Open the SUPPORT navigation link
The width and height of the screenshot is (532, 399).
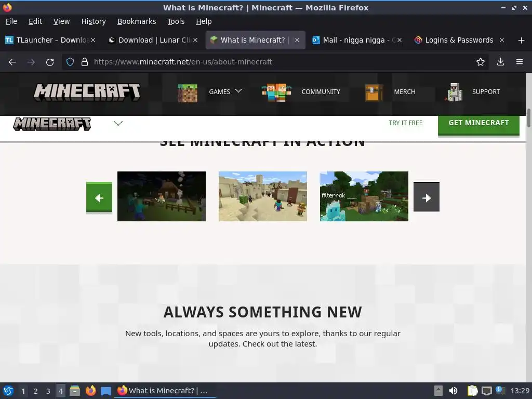click(486, 92)
